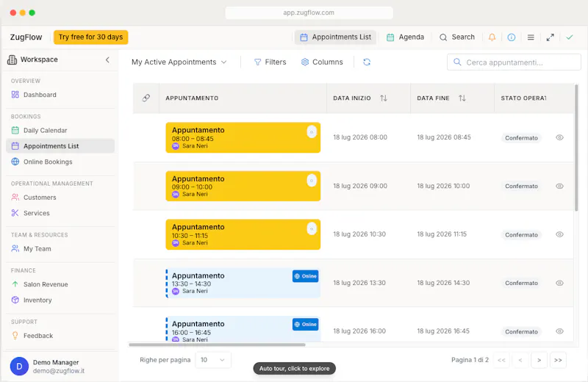Open Online Bookings in sidebar
Screen dimensions: 588x382
(60, 162)
